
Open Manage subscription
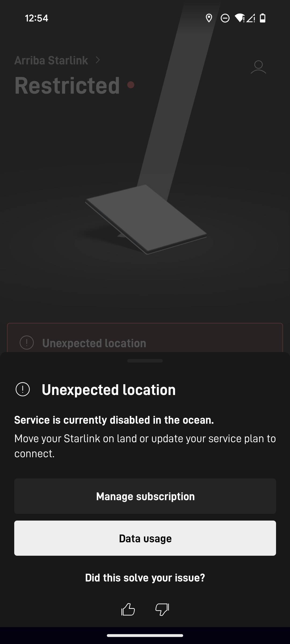tap(145, 496)
